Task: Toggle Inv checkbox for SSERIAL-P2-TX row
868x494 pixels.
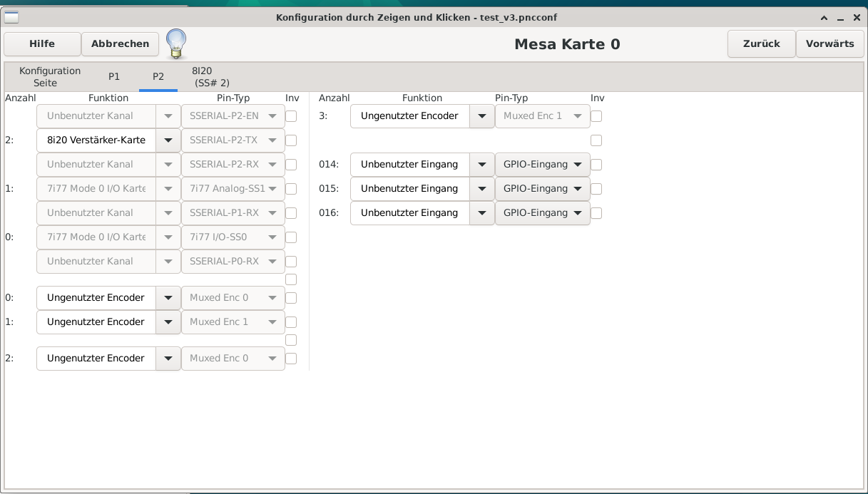Action: click(x=291, y=140)
